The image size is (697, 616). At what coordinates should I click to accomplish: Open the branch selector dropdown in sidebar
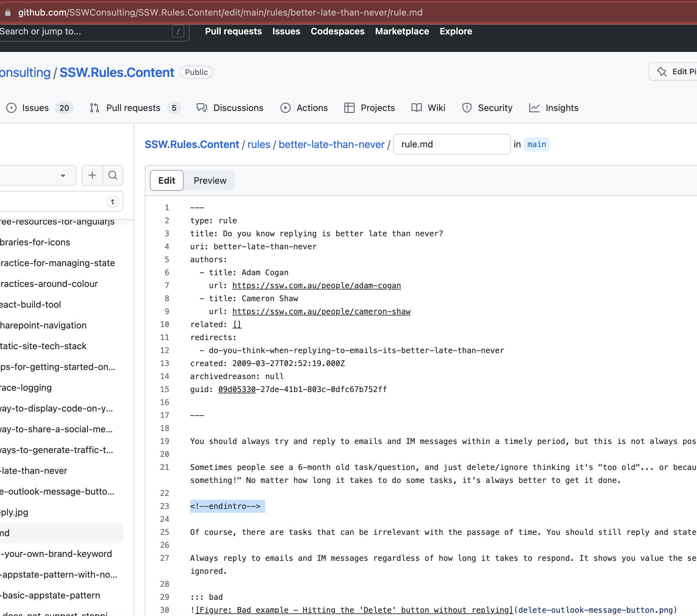click(38, 175)
